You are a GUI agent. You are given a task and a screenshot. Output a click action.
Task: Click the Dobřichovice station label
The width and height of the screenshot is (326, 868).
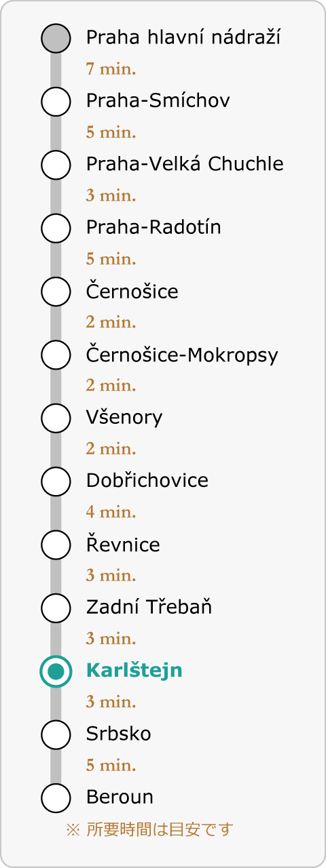coord(147,481)
